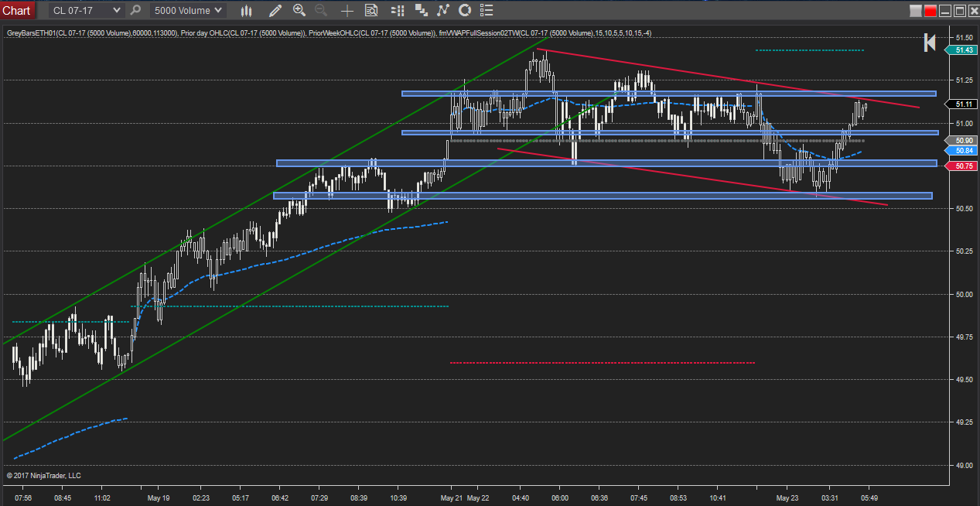Viewport: 980px width, 506px height.
Task: Open the bar chart style options
Action: (247, 11)
